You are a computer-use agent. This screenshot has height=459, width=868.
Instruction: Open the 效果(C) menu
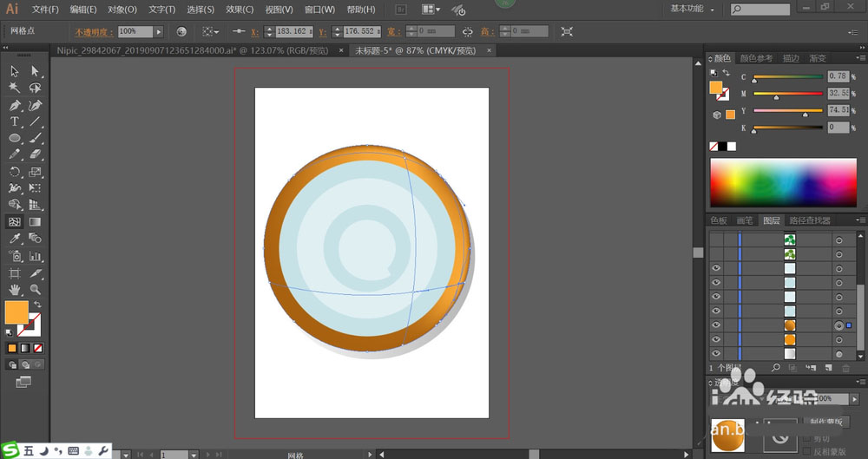click(x=240, y=10)
